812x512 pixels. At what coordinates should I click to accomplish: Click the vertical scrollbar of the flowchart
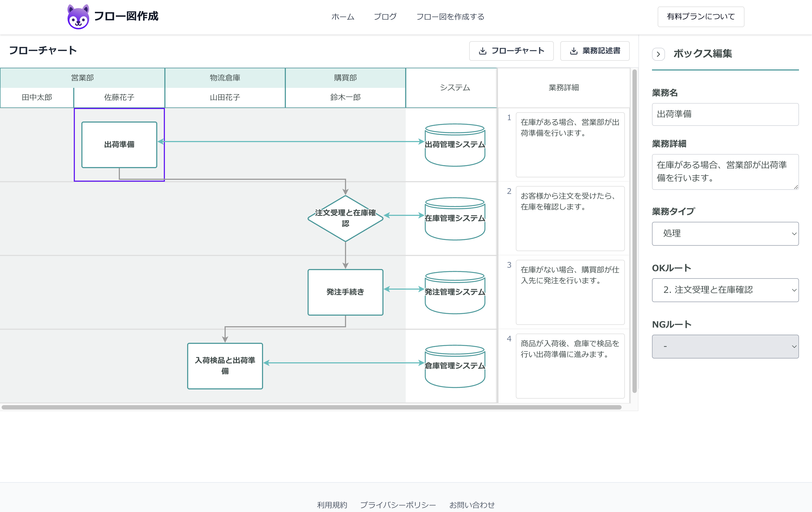pyautogui.click(x=634, y=231)
